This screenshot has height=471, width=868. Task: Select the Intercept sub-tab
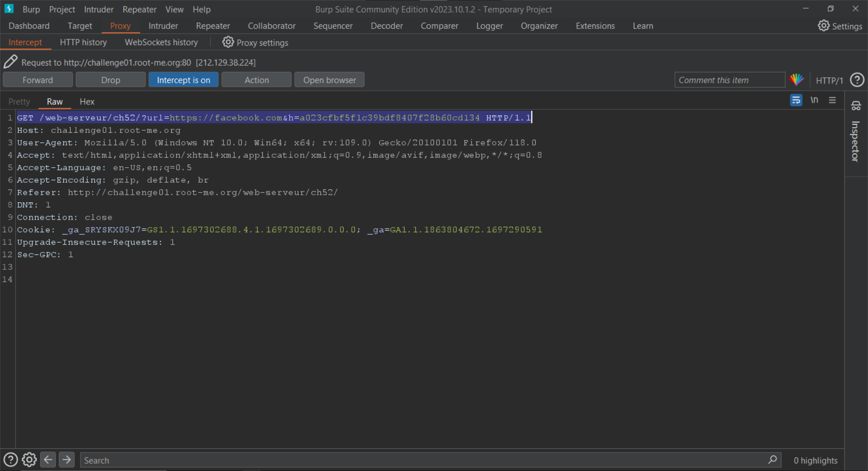tap(25, 42)
